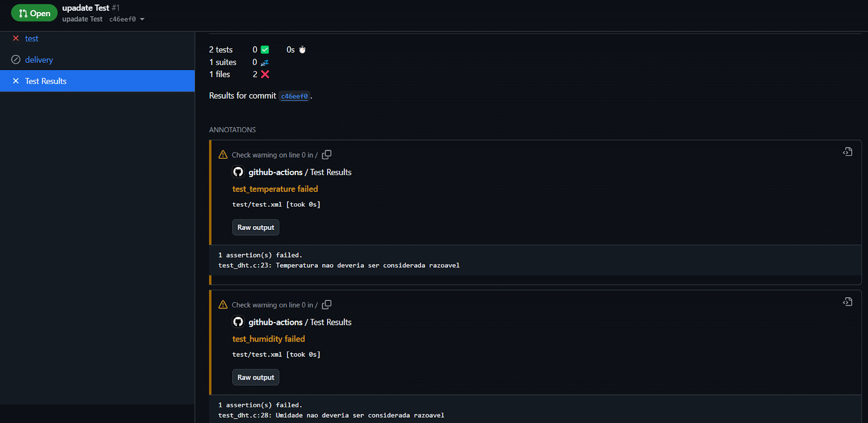868x423 pixels.
Task: Click the red failed tests X icon
Action: click(x=265, y=74)
